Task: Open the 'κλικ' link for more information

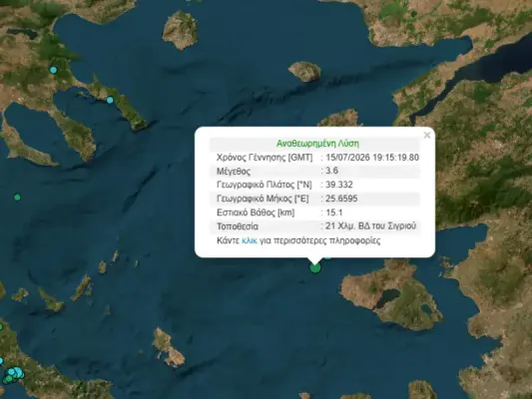Action: (x=250, y=240)
